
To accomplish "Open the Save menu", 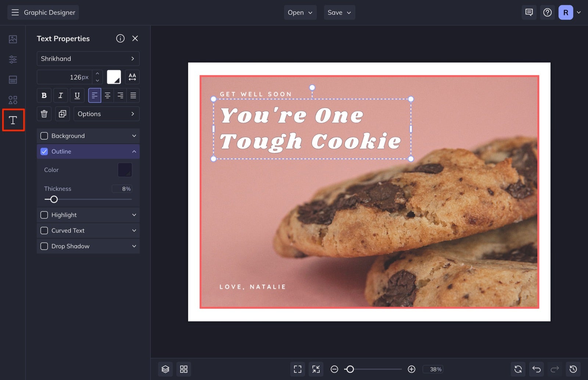I will (x=339, y=13).
